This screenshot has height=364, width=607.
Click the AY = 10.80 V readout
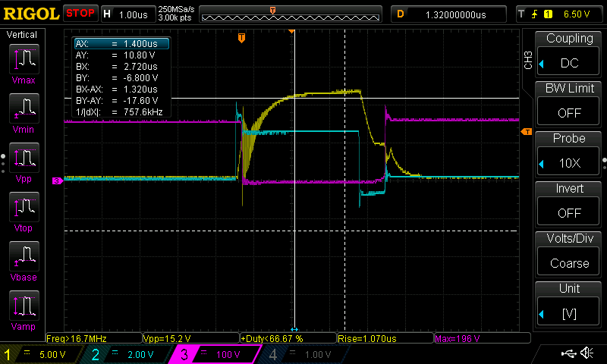pyautogui.click(x=115, y=55)
